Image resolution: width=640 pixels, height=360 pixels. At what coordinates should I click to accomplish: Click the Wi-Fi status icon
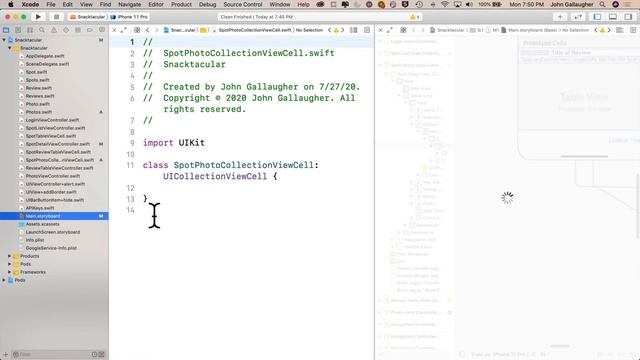[445, 4]
